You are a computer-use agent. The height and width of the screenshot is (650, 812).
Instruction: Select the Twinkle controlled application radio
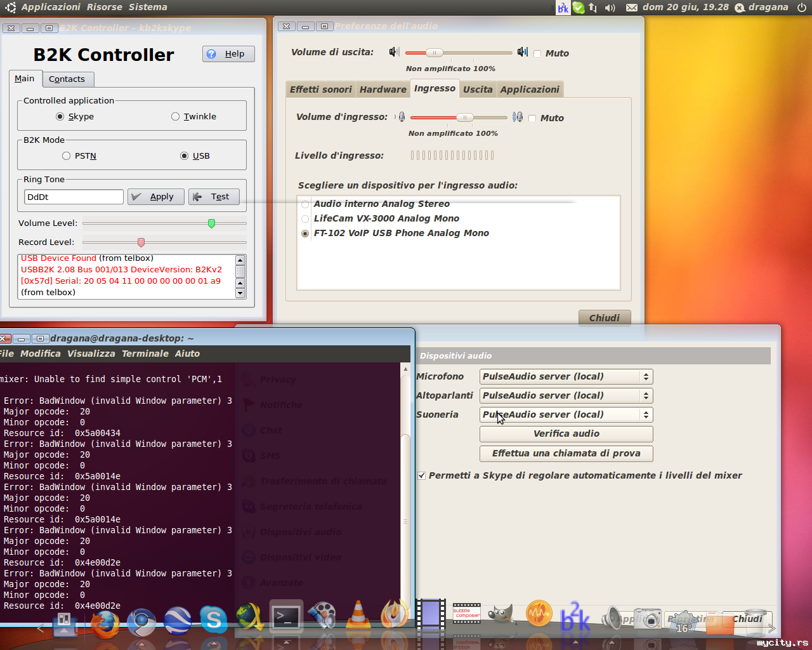tap(176, 117)
